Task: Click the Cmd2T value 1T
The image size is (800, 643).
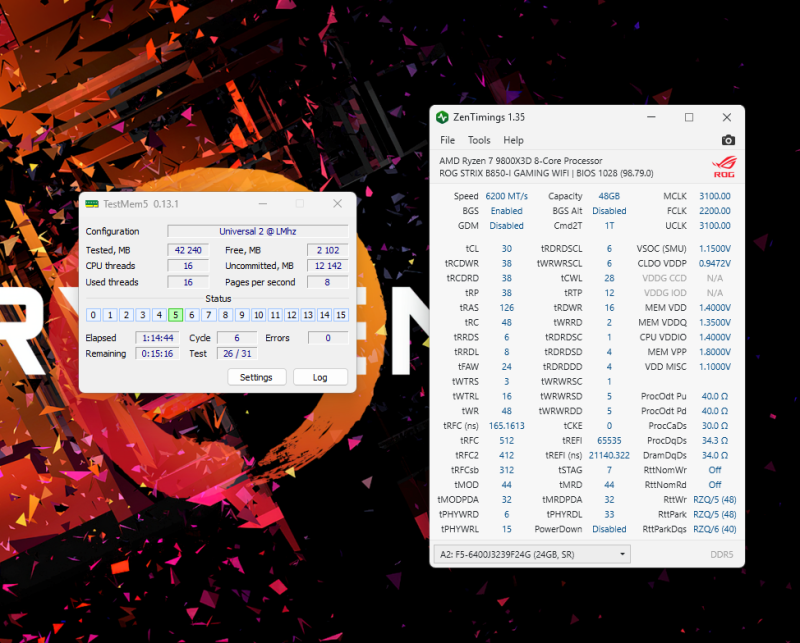Action: point(609,226)
